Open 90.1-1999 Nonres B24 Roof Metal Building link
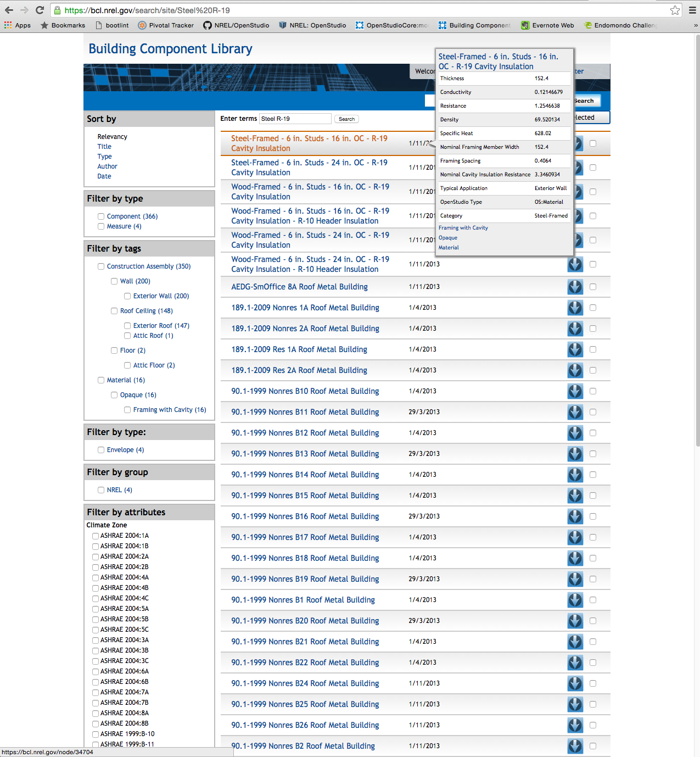Screen dimensions: 700x757 (305, 683)
